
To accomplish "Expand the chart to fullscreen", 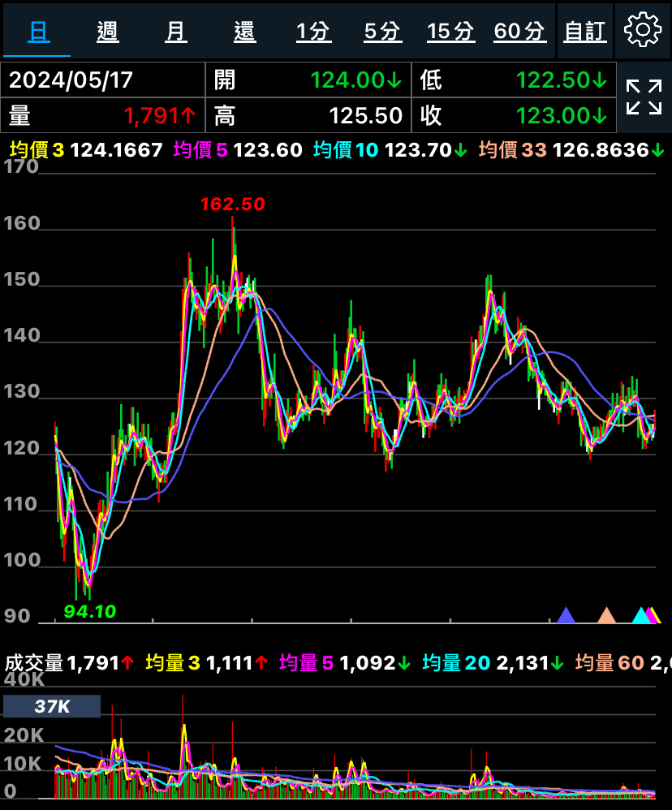I will (x=644, y=97).
